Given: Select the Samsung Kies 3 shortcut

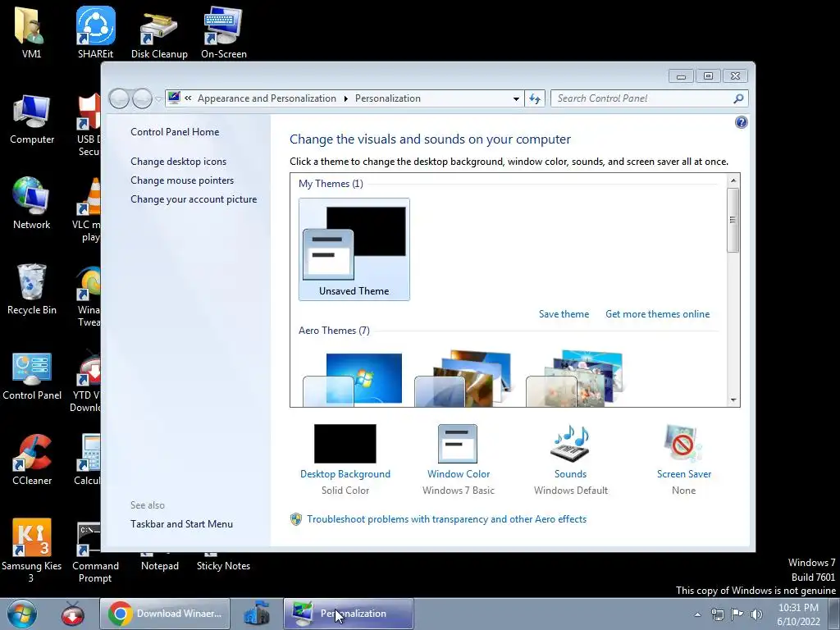Looking at the screenshot, I should pos(31,550).
